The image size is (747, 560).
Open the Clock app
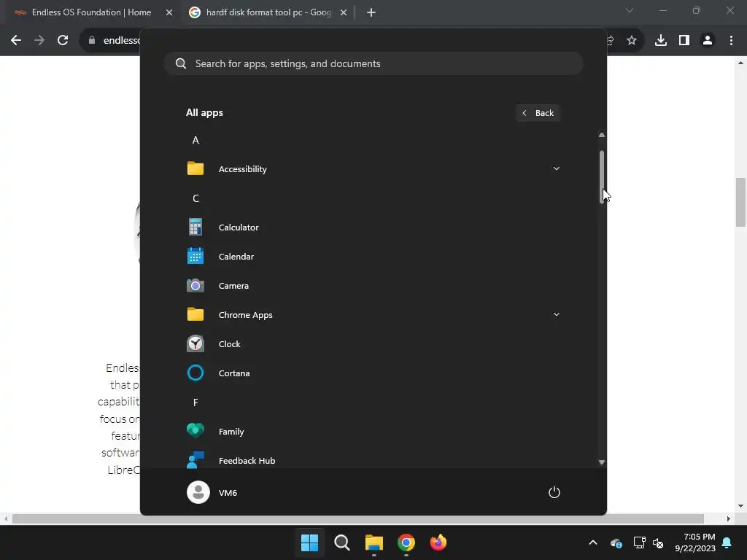pyautogui.click(x=373, y=344)
